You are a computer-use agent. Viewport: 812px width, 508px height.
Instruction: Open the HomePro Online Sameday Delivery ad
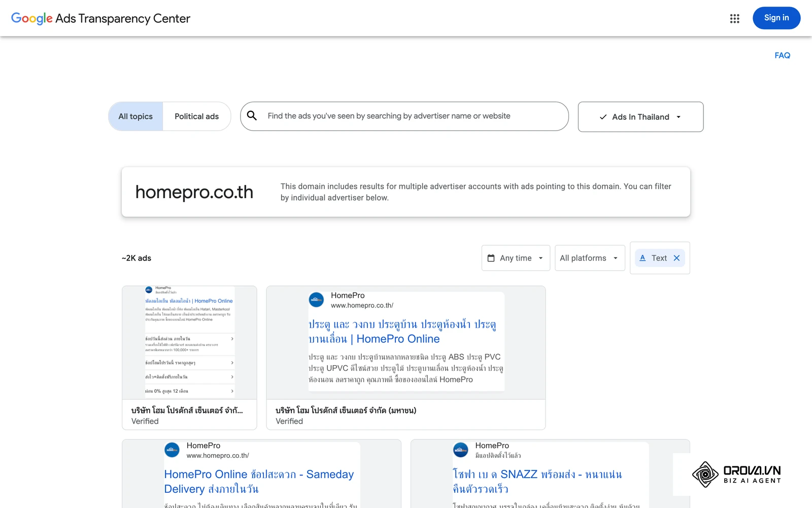tap(261, 474)
